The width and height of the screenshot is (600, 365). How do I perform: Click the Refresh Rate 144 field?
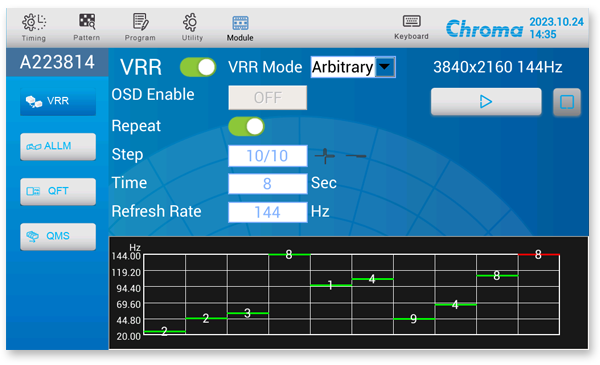point(267,212)
